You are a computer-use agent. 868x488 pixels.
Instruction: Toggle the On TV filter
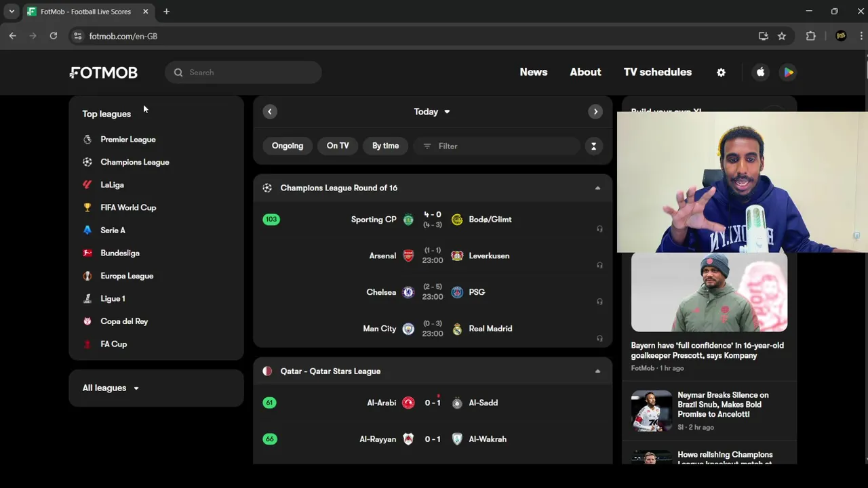(x=338, y=146)
